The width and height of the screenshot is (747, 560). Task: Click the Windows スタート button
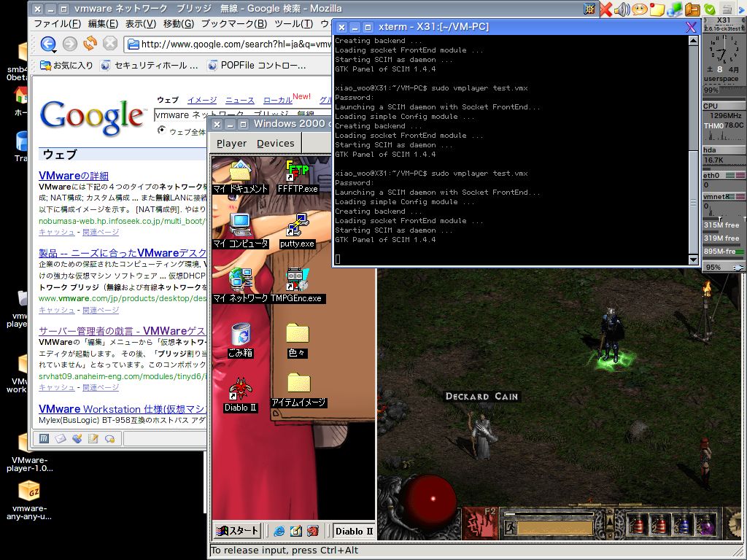click(x=236, y=531)
